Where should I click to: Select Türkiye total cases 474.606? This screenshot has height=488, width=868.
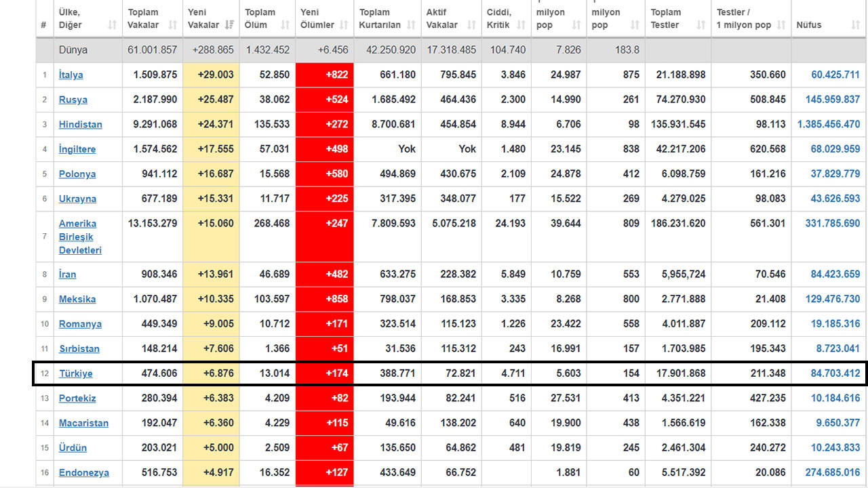(x=159, y=373)
